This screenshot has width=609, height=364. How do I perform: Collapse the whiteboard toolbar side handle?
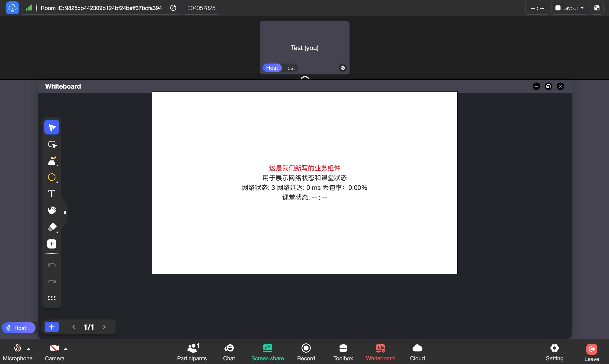tap(64, 212)
